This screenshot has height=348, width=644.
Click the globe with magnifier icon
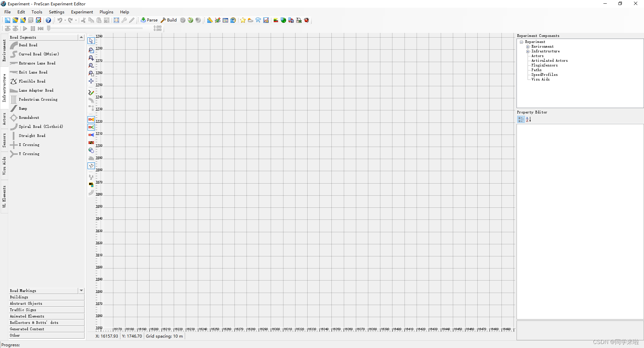click(x=91, y=150)
